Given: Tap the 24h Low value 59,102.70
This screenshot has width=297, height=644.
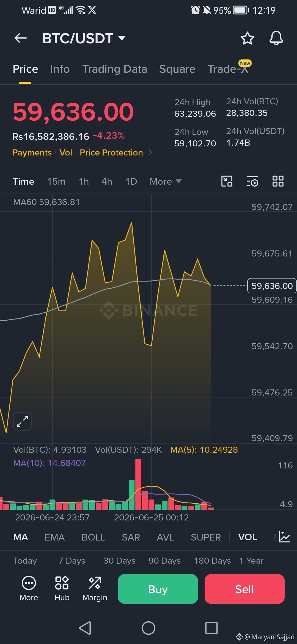Looking at the screenshot, I should pyautogui.click(x=195, y=143).
